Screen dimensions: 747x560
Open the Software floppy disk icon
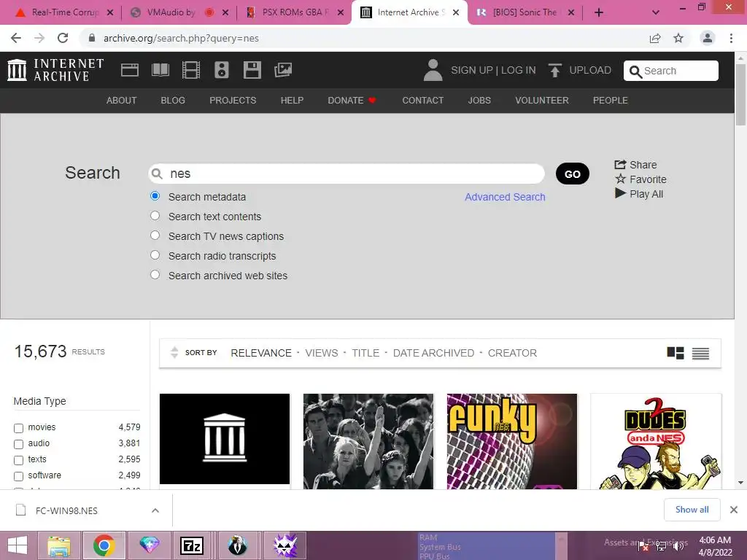pos(252,70)
